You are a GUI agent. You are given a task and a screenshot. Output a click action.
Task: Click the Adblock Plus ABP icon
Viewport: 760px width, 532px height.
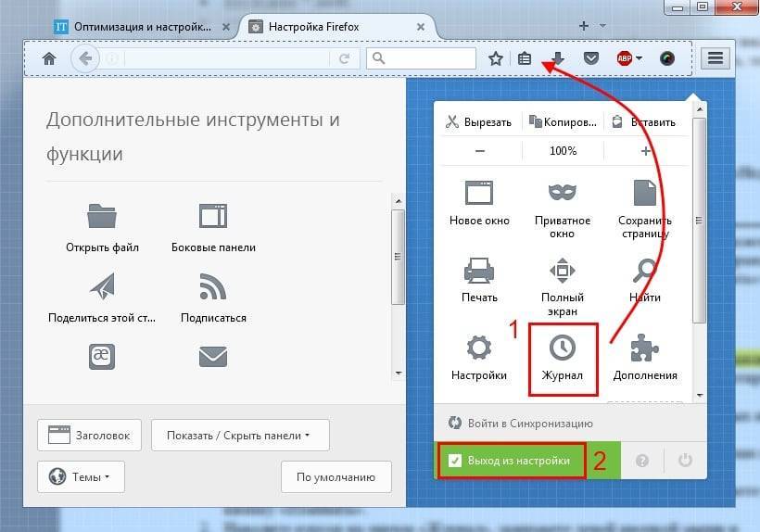[625, 58]
